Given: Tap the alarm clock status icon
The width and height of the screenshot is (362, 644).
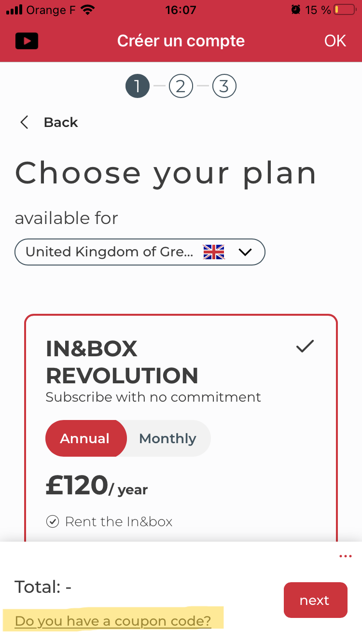Looking at the screenshot, I should (295, 10).
